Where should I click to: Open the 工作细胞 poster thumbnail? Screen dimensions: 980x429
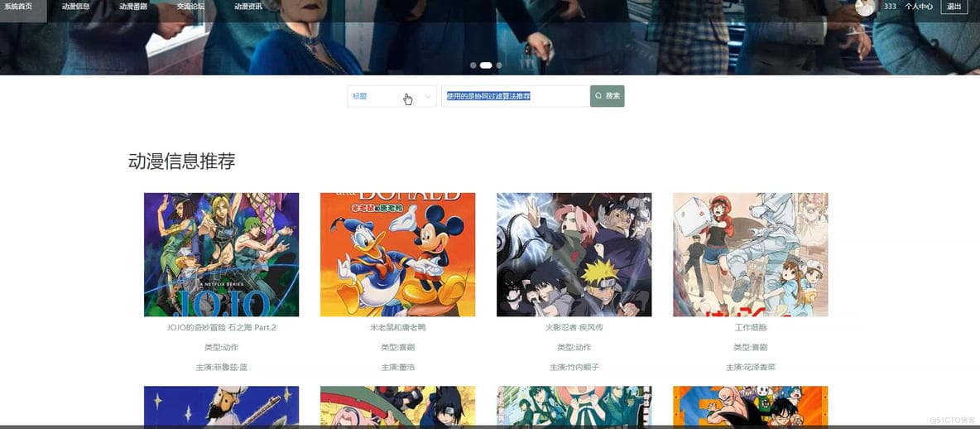(750, 254)
